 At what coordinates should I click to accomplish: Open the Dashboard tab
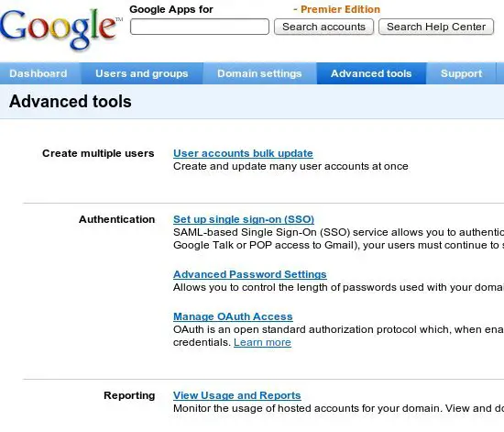[38, 73]
